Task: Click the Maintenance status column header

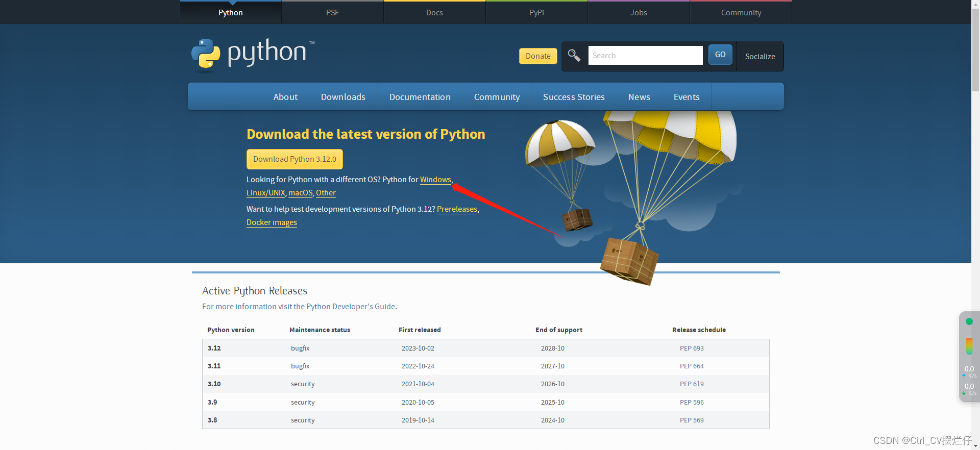Action: pos(320,330)
